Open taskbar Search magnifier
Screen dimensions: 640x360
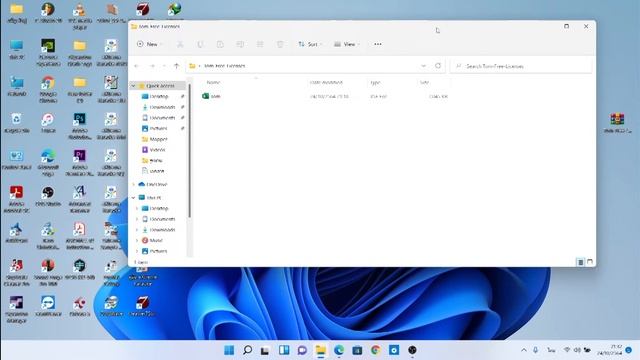pos(247,350)
